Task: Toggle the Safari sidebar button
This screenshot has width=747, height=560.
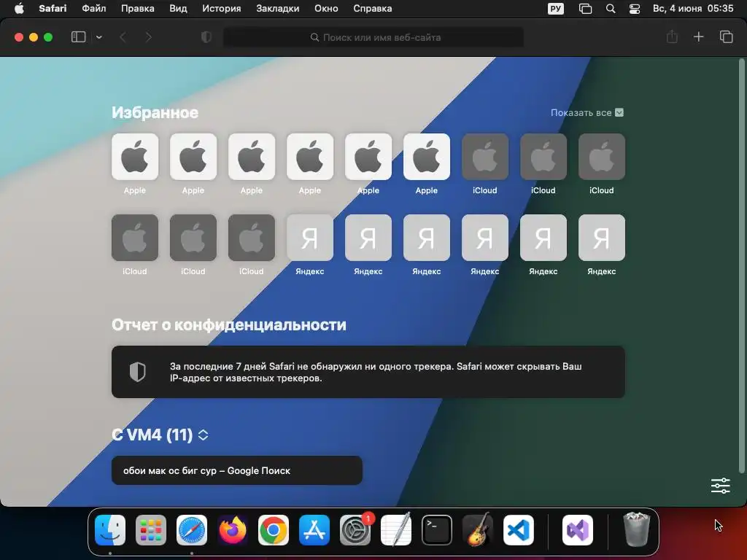Action: tap(78, 37)
